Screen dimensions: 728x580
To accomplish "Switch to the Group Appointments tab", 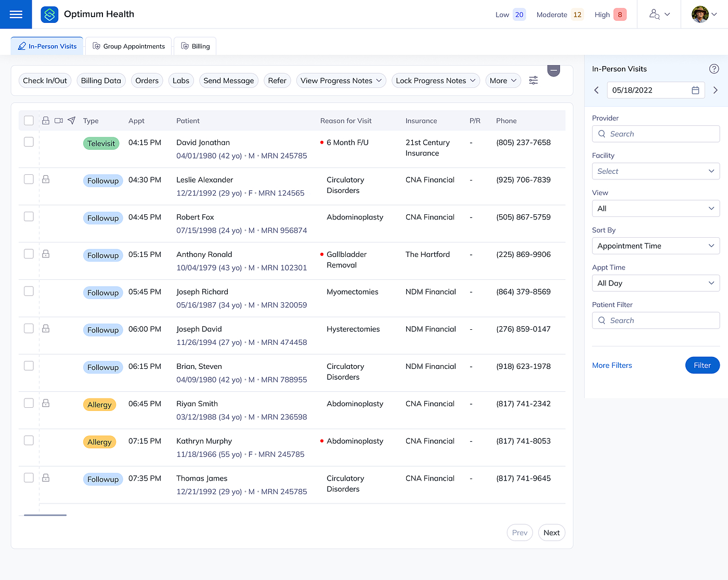I will 129,46.
